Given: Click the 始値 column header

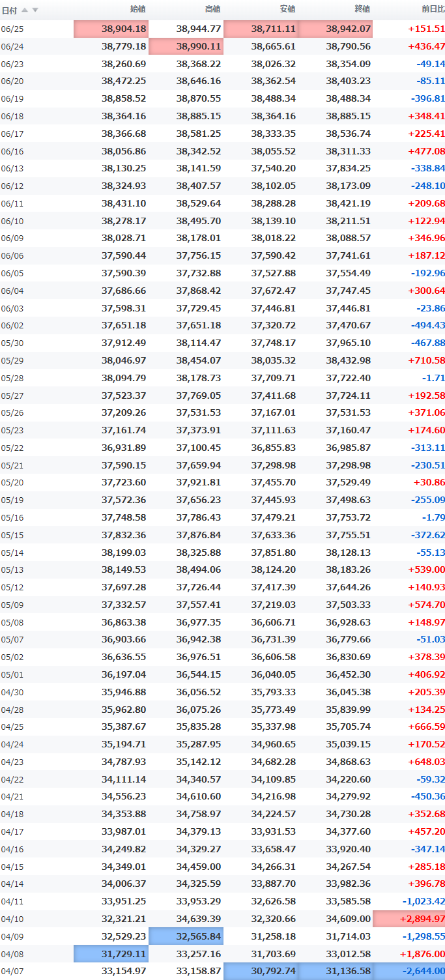Looking at the screenshot, I should [x=137, y=9].
